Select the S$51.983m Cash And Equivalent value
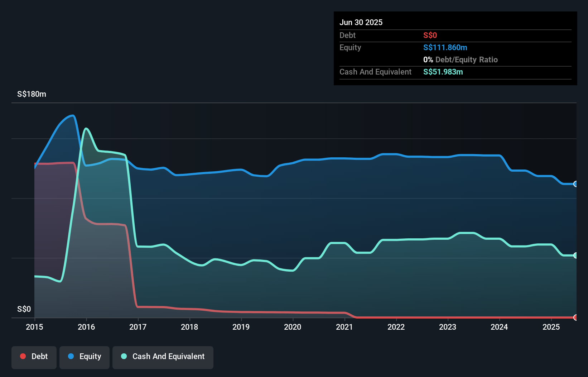 (x=443, y=72)
